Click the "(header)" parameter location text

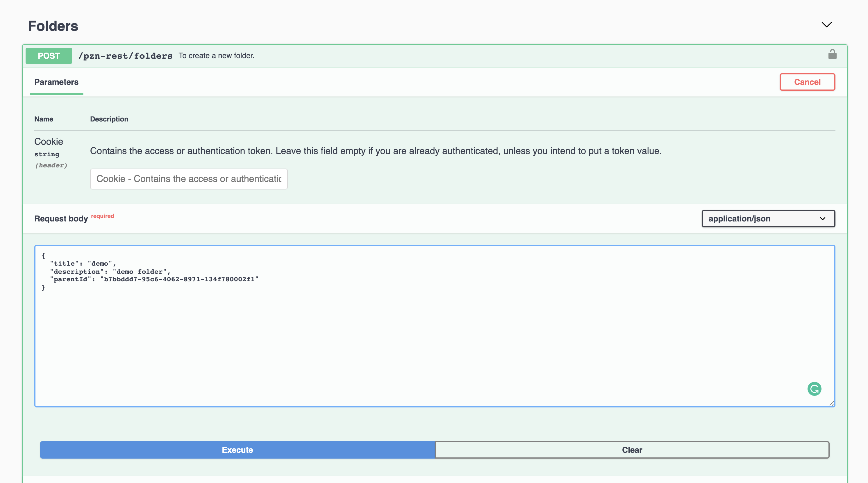(51, 165)
